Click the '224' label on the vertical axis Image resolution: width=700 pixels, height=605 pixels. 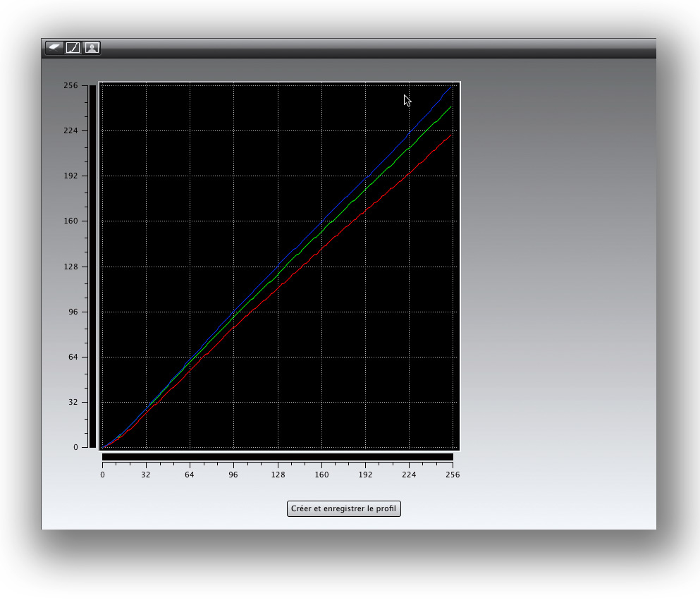[x=70, y=130]
